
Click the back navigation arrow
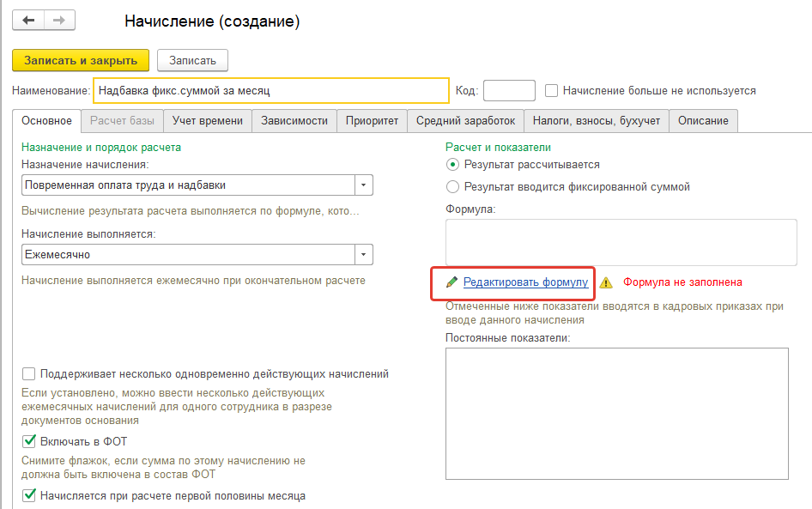coord(29,20)
